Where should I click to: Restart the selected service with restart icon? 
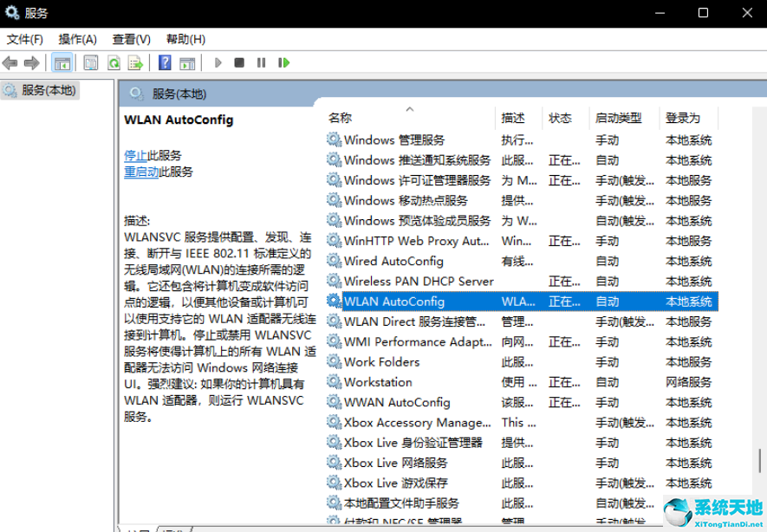(283, 62)
